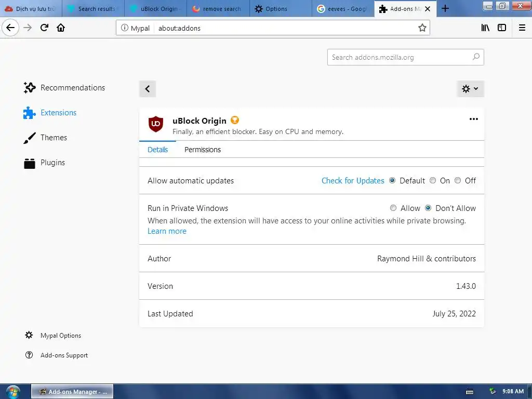Click the date July 25, 2022

click(x=454, y=313)
